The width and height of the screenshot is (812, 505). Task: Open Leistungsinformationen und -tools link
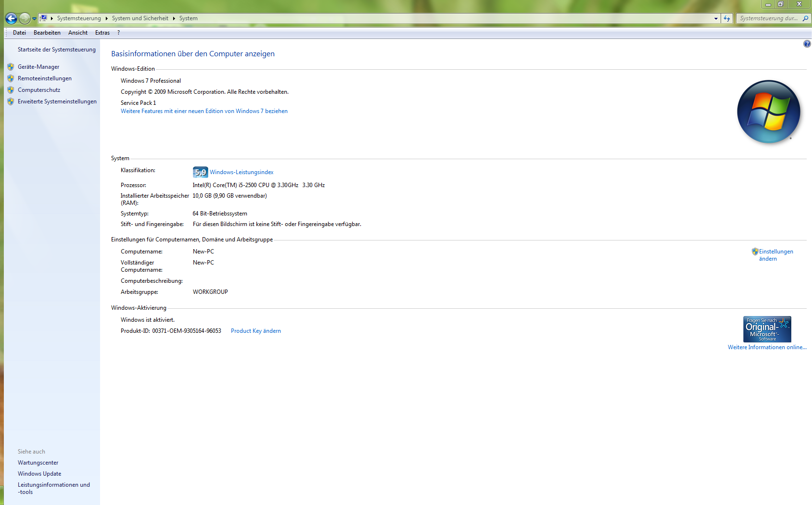click(x=54, y=488)
